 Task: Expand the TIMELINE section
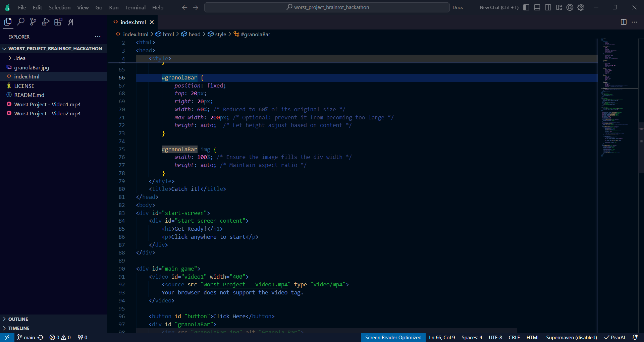(18, 328)
